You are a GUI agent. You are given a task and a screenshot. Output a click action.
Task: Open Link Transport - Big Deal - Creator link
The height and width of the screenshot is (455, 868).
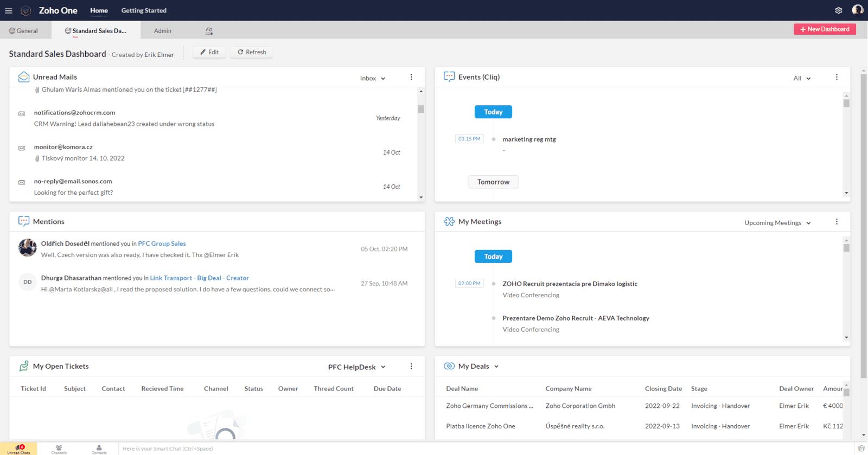tap(199, 278)
